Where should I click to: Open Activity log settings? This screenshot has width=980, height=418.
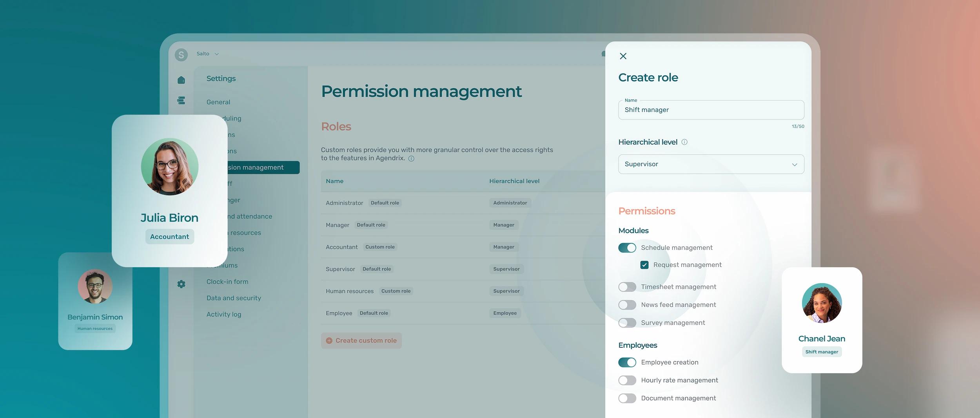(224, 315)
